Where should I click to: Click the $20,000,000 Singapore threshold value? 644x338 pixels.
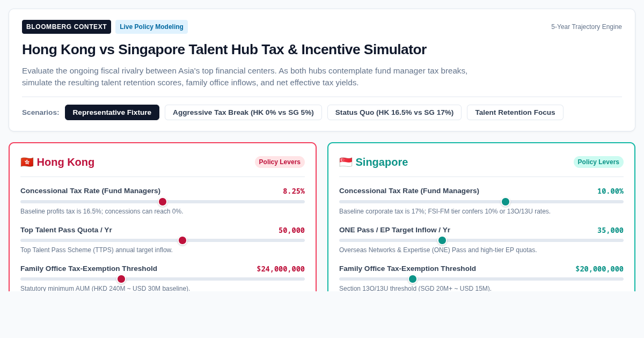pos(599,269)
